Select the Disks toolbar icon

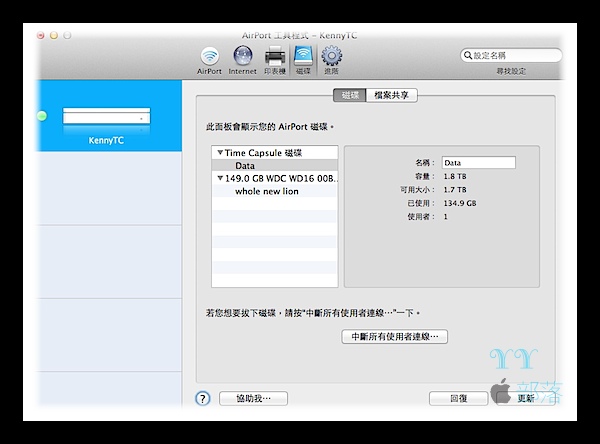[303, 60]
